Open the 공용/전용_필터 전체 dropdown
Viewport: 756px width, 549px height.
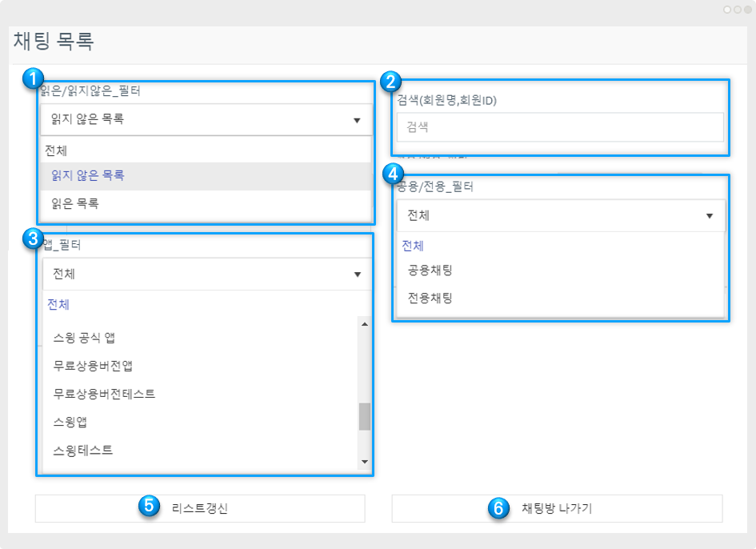(560, 215)
